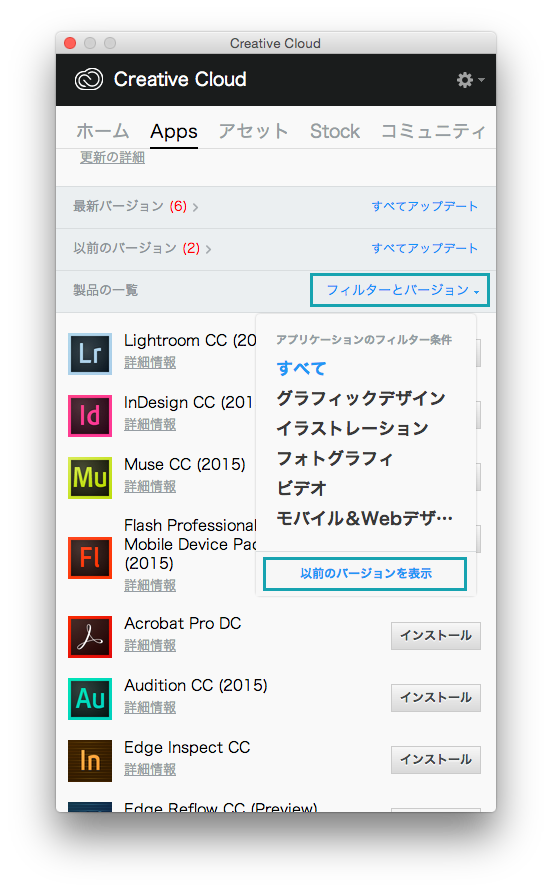Click すべてアップデート for 最新バージョン

(425, 207)
